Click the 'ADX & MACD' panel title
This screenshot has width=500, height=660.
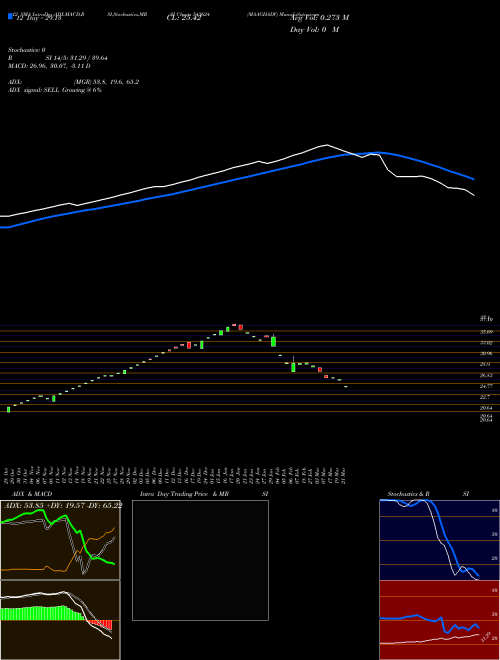32,494
